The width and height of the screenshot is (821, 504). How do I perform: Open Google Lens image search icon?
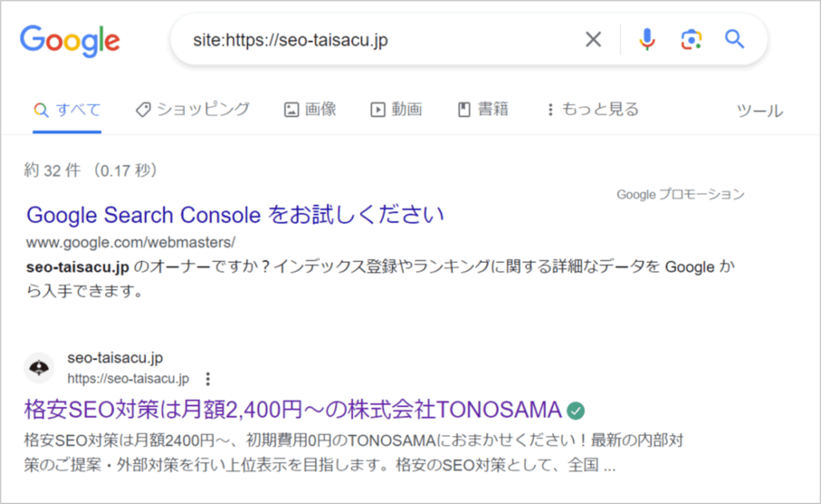(691, 39)
